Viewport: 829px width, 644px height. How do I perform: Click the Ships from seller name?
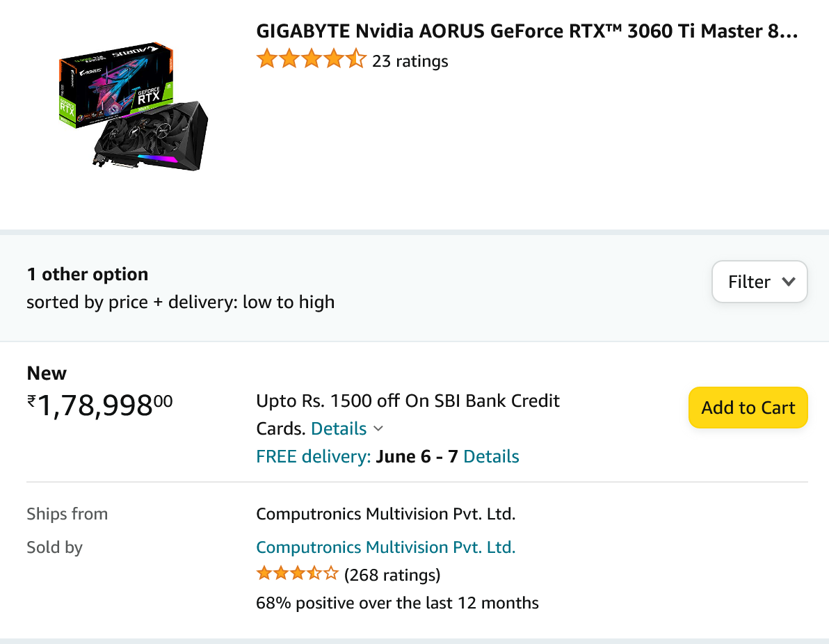tap(385, 514)
